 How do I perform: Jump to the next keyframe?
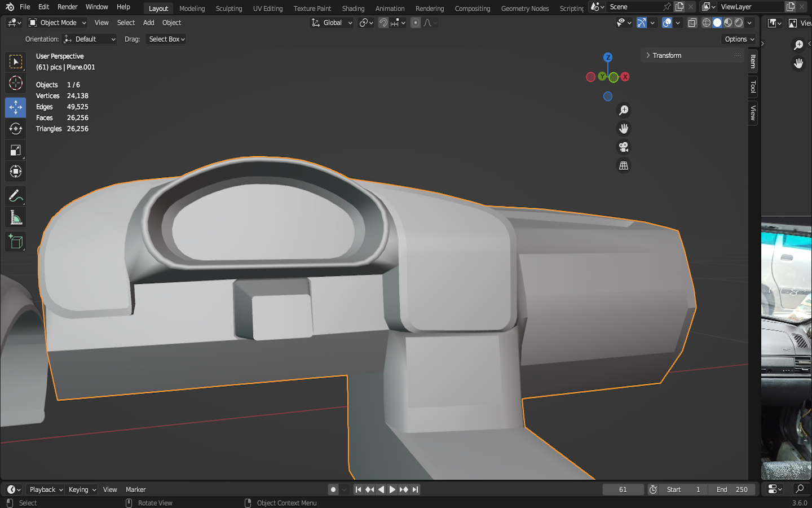[404, 489]
